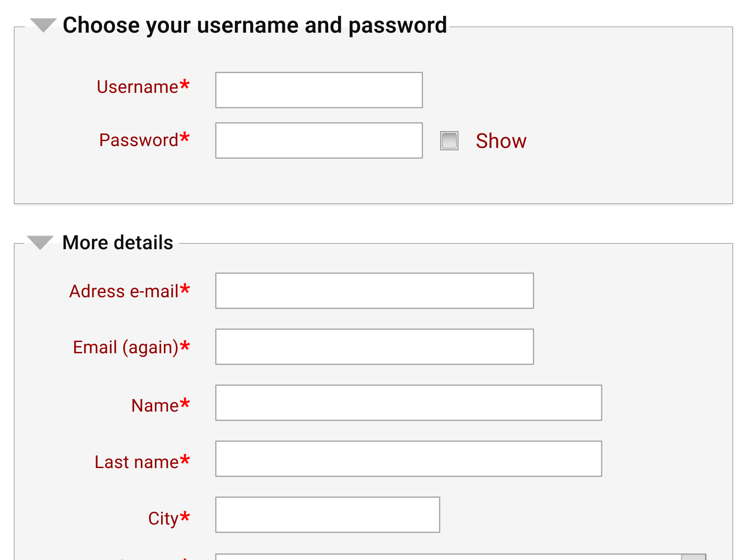Viewport: 747px width, 560px height.
Task: Select the Name input field
Action: coord(409,403)
